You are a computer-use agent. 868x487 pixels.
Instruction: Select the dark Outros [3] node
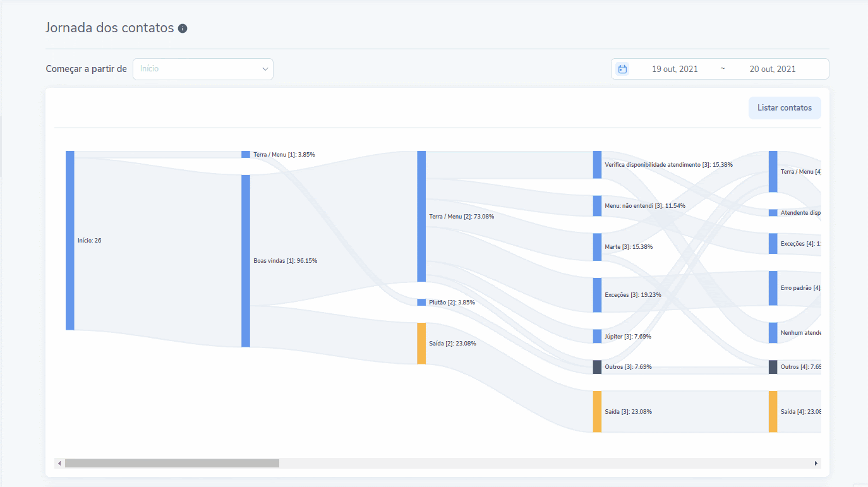point(597,367)
